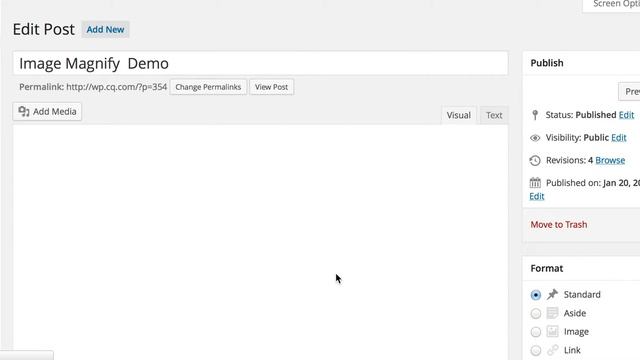
Task: Switch to the Visual editor tab
Action: (x=458, y=115)
